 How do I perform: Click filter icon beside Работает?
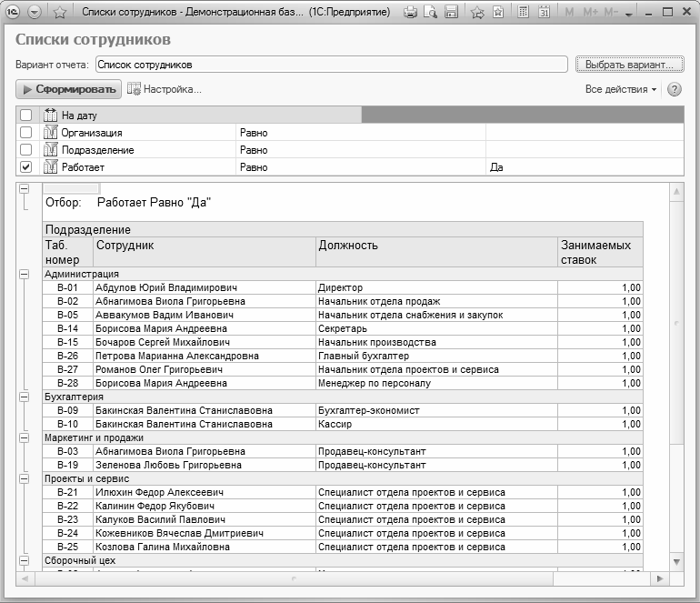pyautogui.click(x=50, y=167)
